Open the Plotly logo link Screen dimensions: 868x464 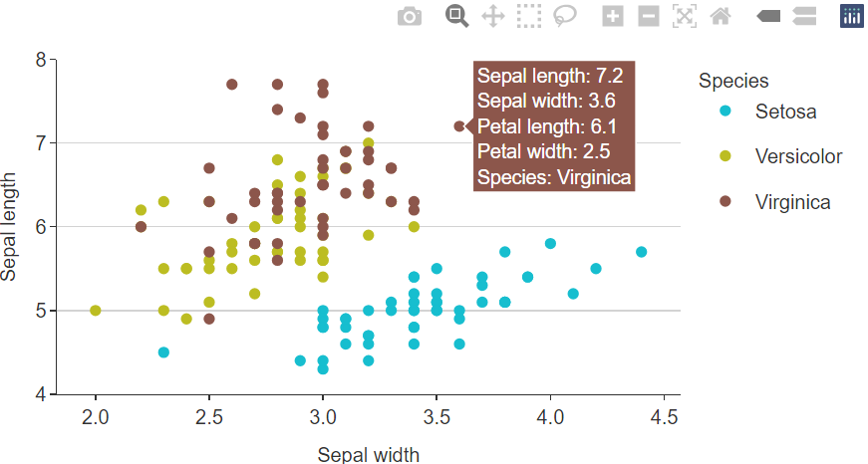coord(852,16)
